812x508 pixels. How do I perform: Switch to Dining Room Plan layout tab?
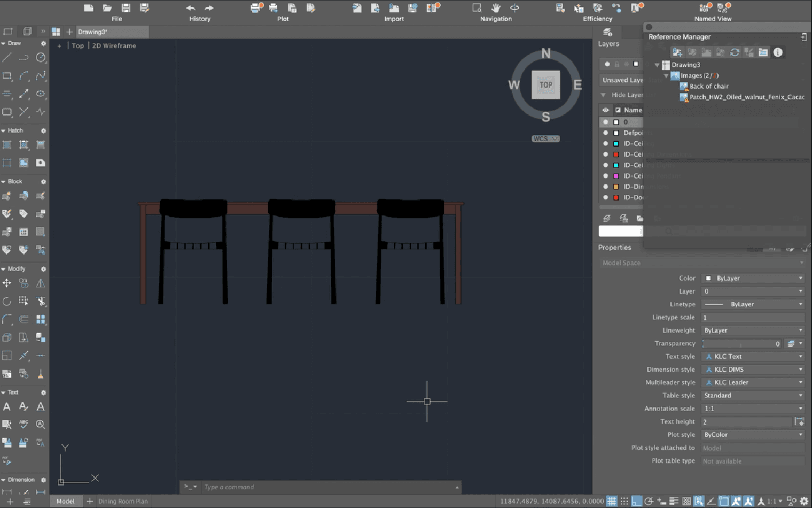coord(123,501)
